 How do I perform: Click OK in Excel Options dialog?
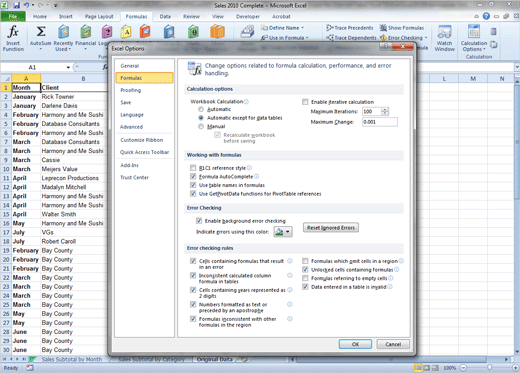click(x=355, y=344)
